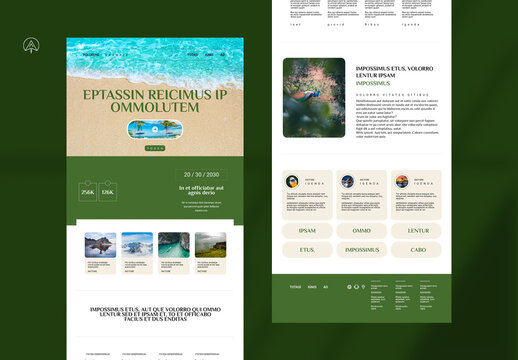
Task: Click the IPSAM pill button
Action: click(x=307, y=231)
